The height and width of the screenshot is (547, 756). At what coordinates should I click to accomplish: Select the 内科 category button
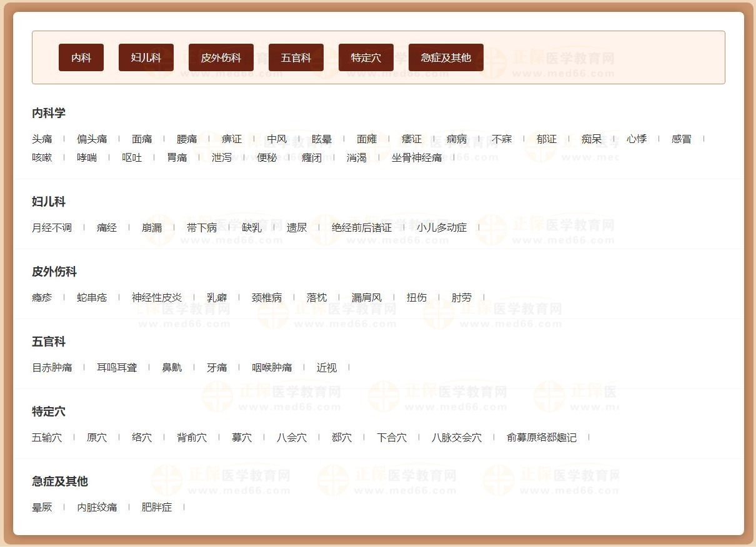coord(81,57)
